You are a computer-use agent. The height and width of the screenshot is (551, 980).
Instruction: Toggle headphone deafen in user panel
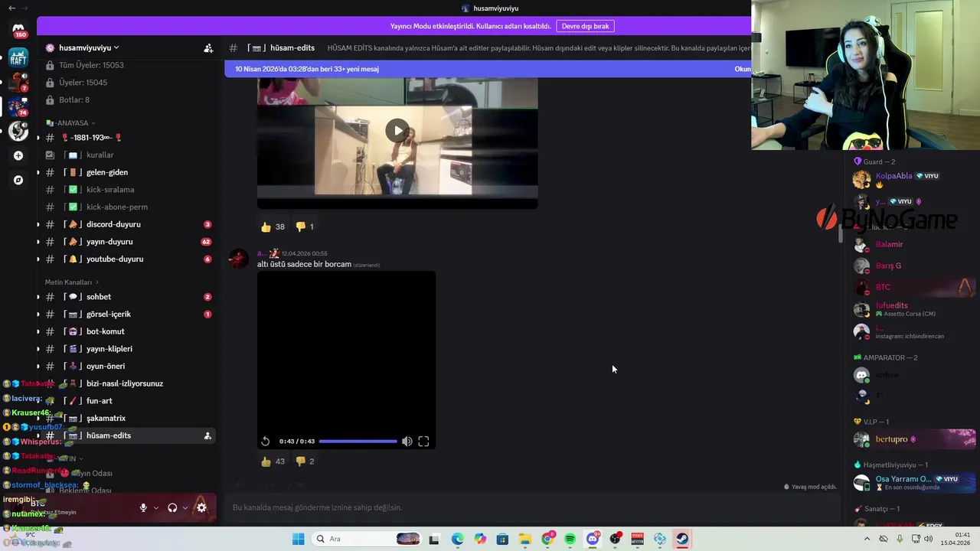(x=172, y=507)
